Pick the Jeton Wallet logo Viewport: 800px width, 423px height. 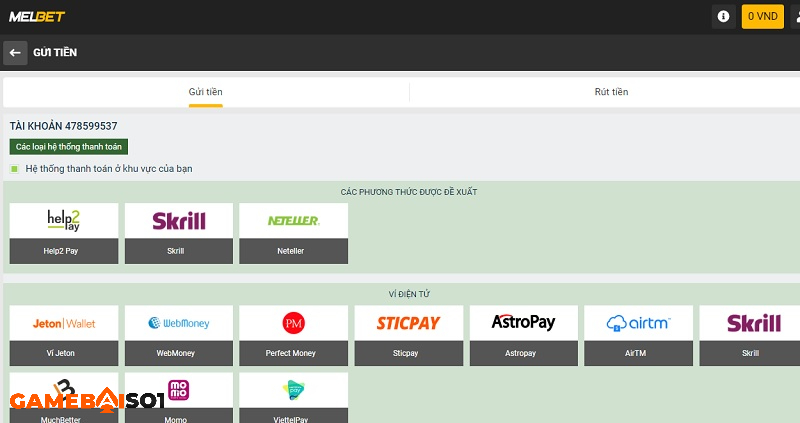64,323
